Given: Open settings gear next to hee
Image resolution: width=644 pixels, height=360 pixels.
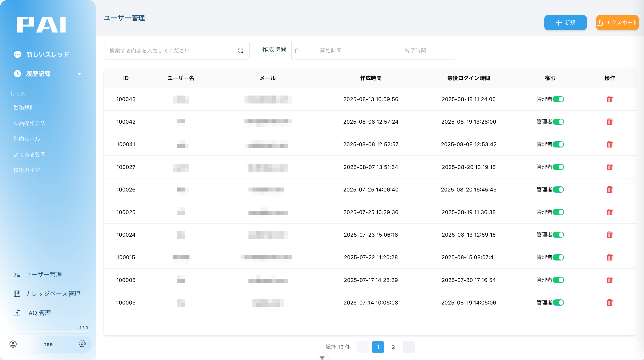Looking at the screenshot, I should tap(82, 344).
